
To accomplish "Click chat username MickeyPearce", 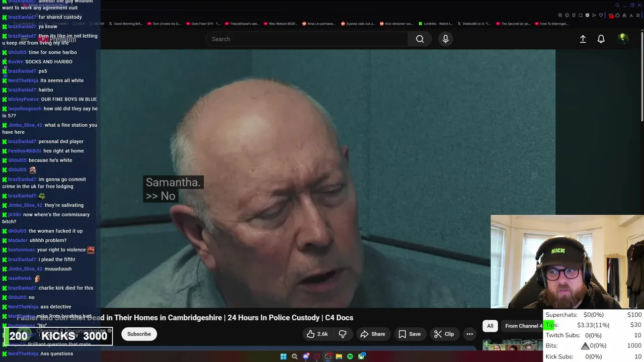I will (23, 100).
